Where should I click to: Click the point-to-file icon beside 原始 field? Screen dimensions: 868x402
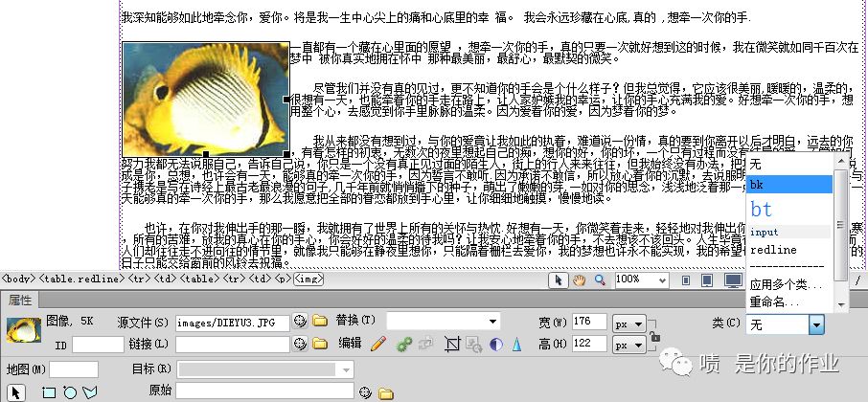point(364,392)
